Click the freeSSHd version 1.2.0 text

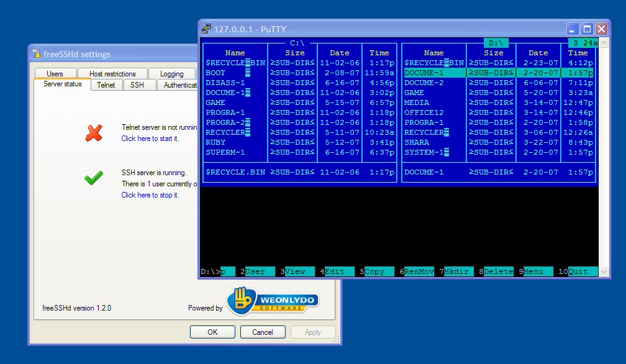(x=76, y=308)
